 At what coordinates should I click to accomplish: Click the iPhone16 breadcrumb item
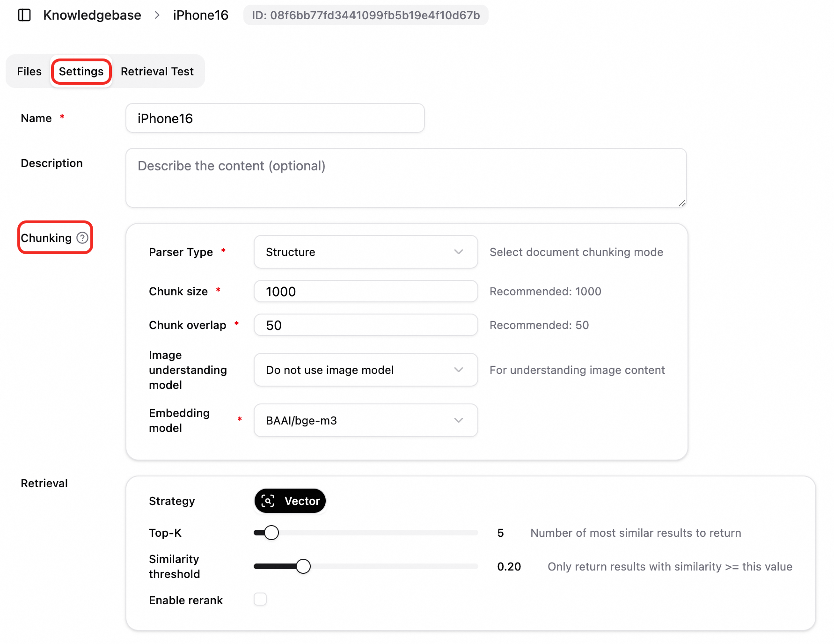point(201,15)
